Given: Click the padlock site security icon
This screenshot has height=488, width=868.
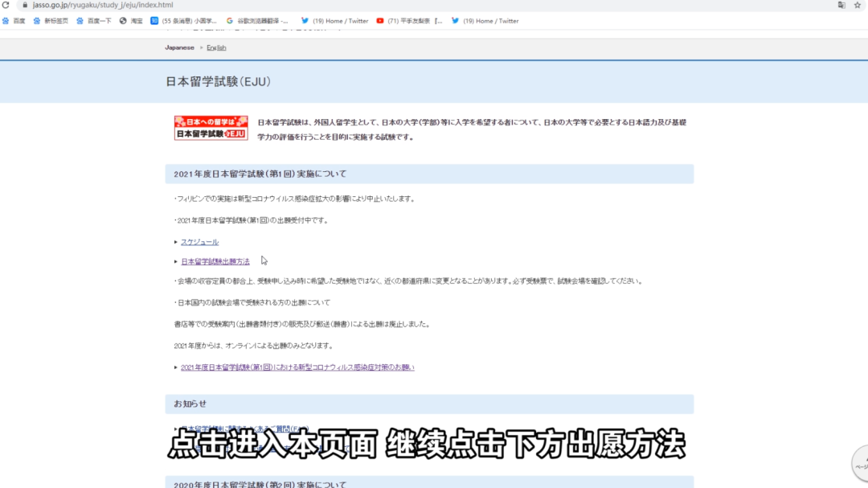Looking at the screenshot, I should [25, 5].
